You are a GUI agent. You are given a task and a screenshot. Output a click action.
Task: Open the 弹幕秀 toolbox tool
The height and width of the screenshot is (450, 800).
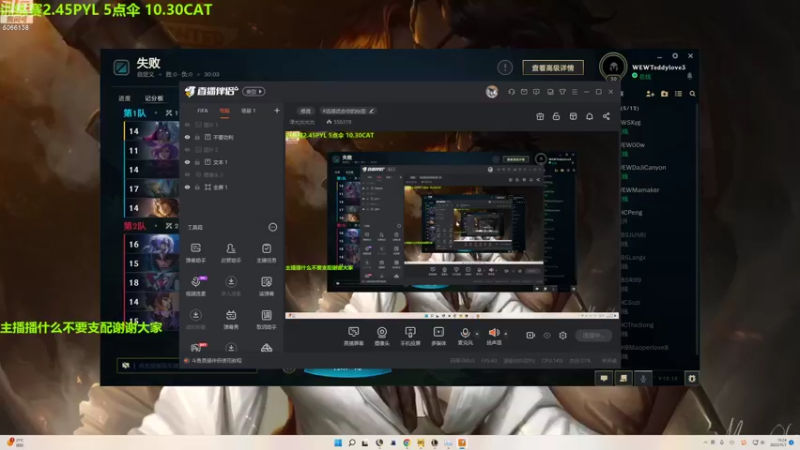[x=231, y=319]
